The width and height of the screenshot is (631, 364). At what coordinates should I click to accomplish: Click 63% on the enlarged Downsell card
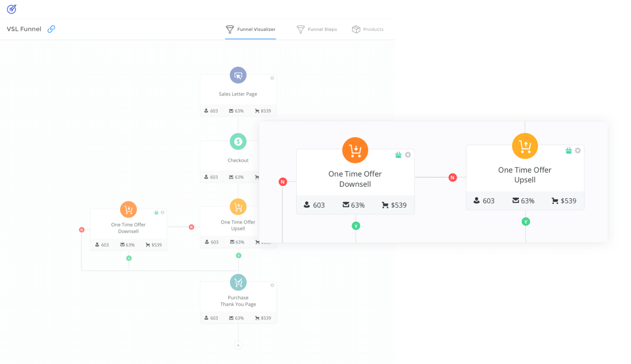[x=353, y=205]
